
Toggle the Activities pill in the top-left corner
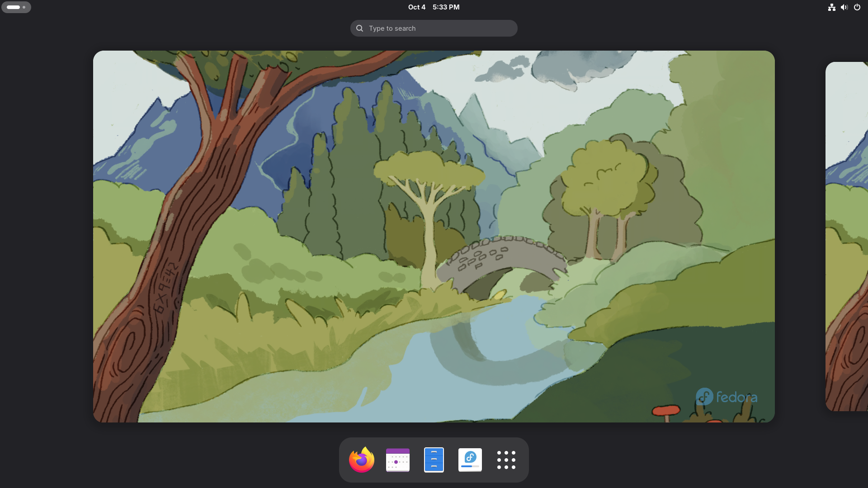[16, 7]
